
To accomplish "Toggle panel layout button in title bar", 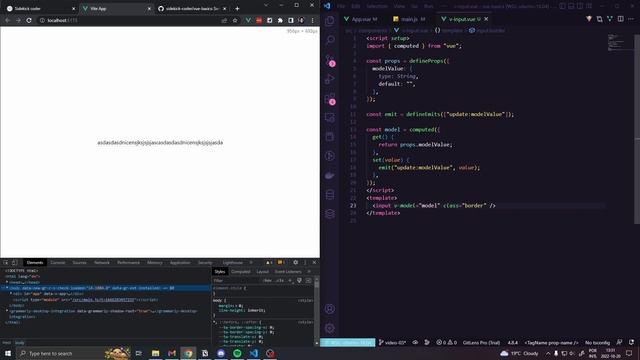I will (x=571, y=6).
